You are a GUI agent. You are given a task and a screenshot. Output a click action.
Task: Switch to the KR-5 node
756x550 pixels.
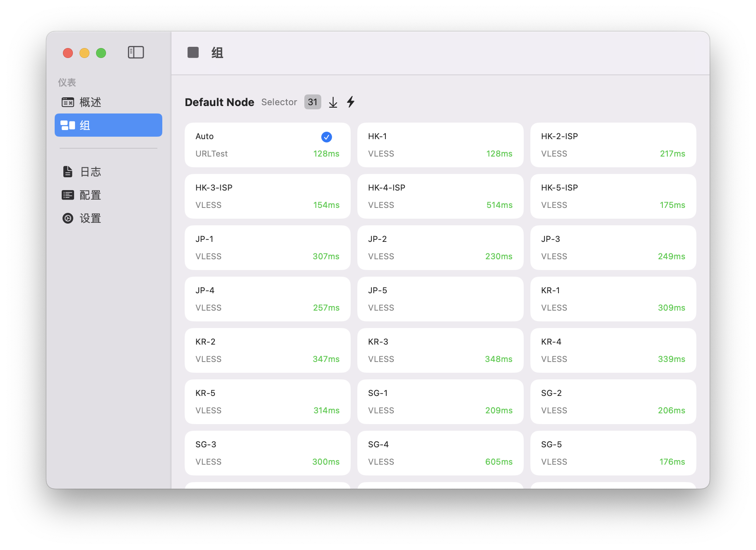(x=267, y=402)
